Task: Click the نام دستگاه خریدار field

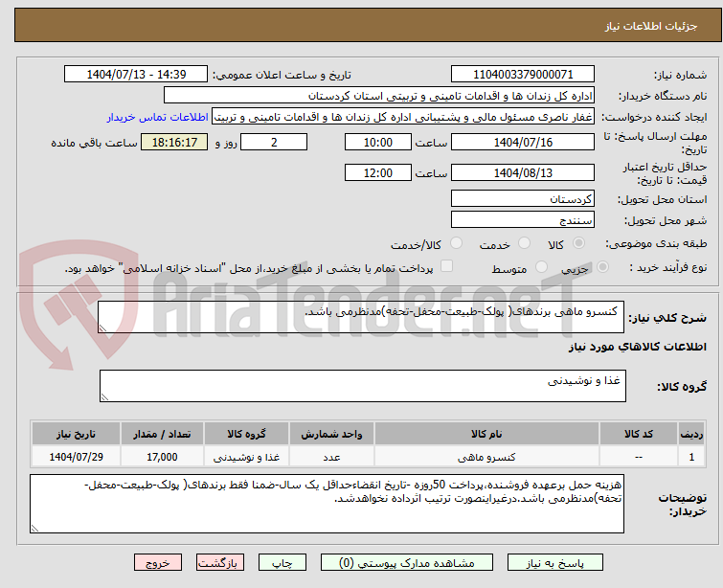Action: (x=379, y=96)
